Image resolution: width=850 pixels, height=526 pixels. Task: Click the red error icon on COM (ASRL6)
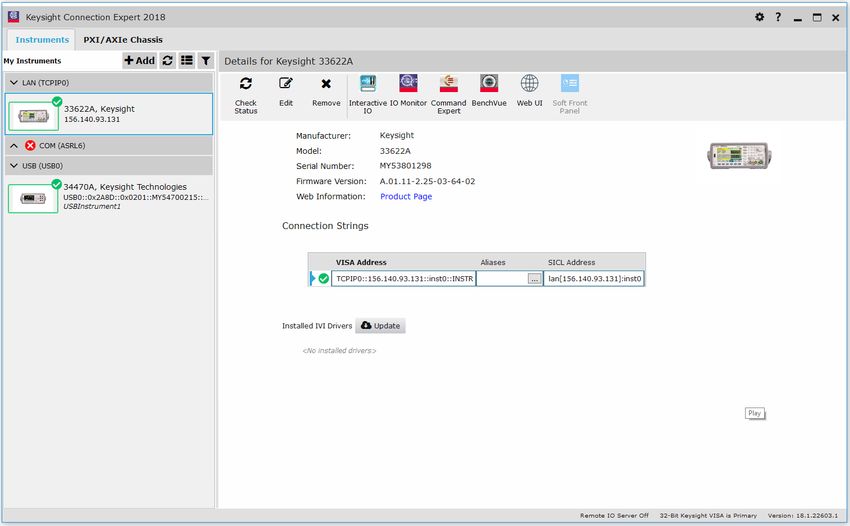click(x=30, y=145)
